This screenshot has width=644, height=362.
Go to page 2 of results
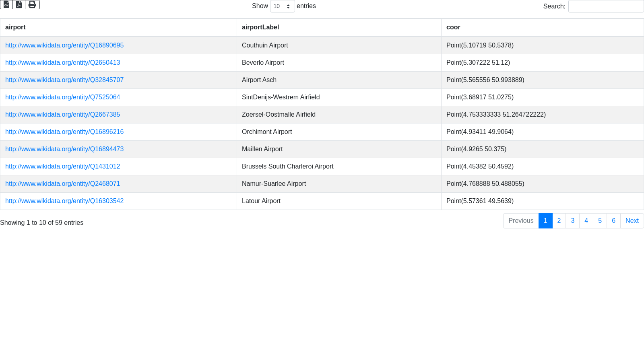[x=559, y=221]
